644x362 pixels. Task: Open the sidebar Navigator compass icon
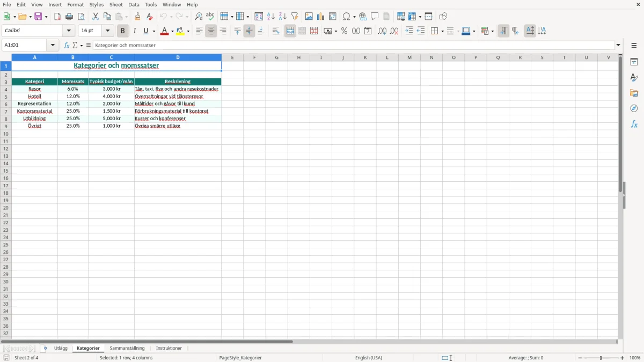coord(634,108)
